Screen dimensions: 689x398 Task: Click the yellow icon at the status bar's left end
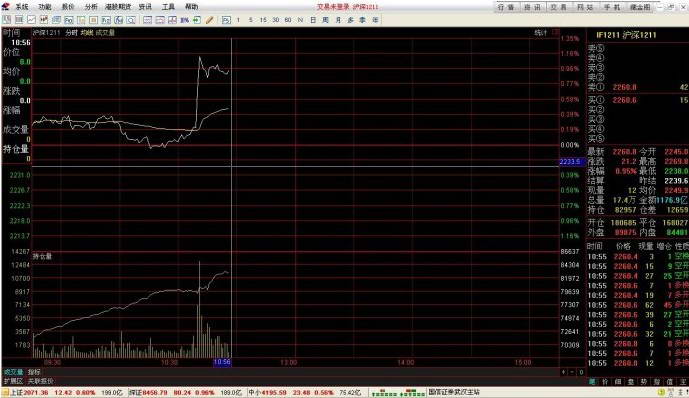click(5, 392)
